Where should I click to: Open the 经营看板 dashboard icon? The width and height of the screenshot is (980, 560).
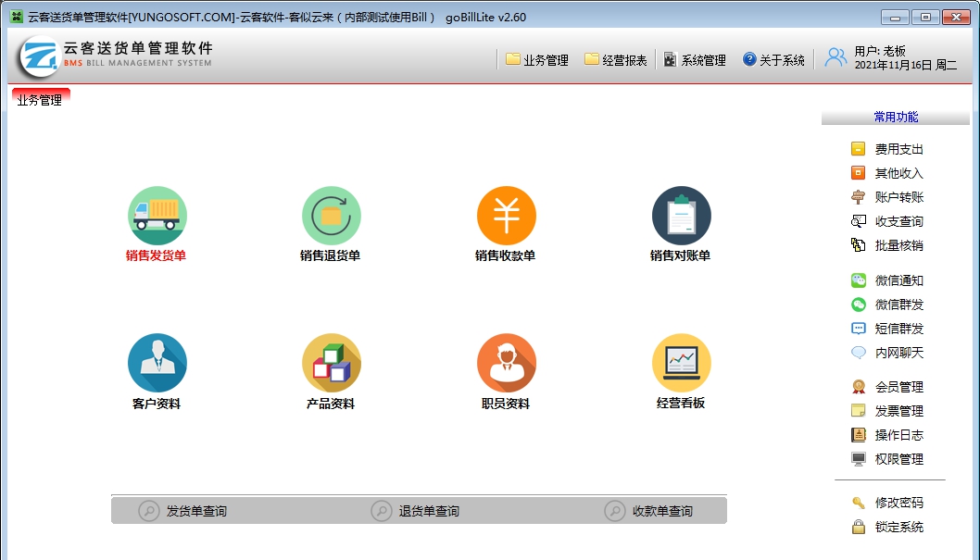[681, 363]
